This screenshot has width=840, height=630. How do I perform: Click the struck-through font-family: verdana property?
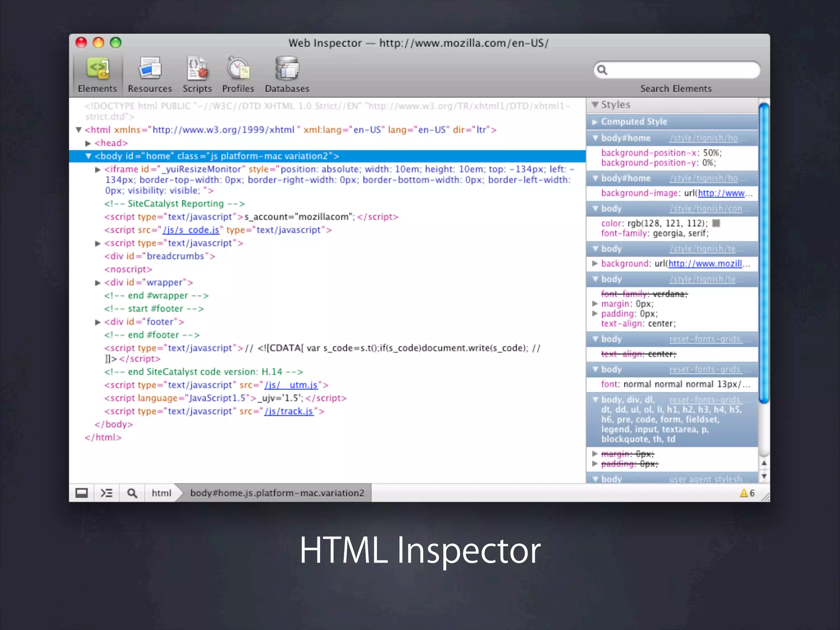point(644,294)
